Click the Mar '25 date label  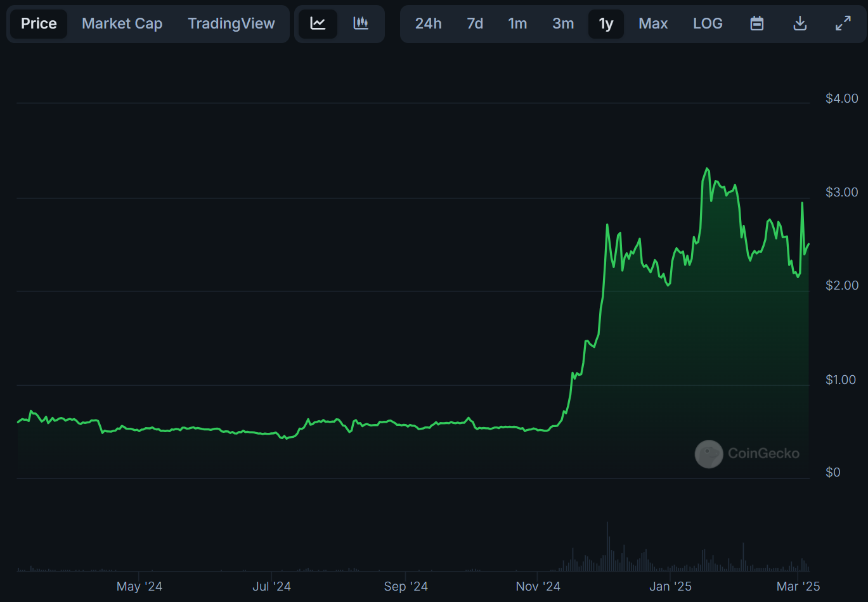point(798,586)
